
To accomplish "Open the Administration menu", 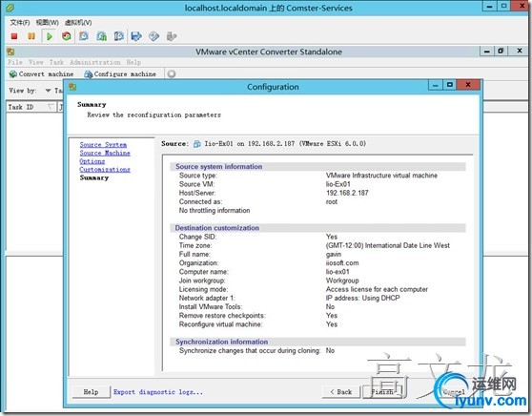I will click(x=95, y=62).
